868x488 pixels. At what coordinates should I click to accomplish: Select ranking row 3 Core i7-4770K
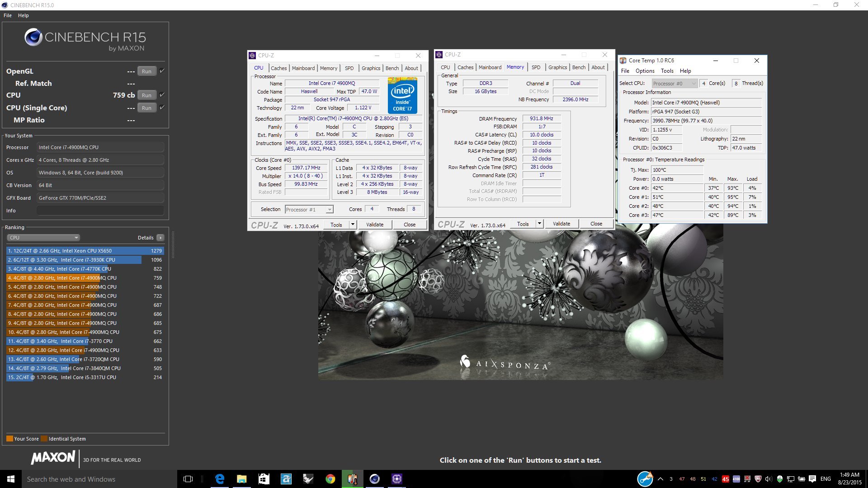[85, 269]
